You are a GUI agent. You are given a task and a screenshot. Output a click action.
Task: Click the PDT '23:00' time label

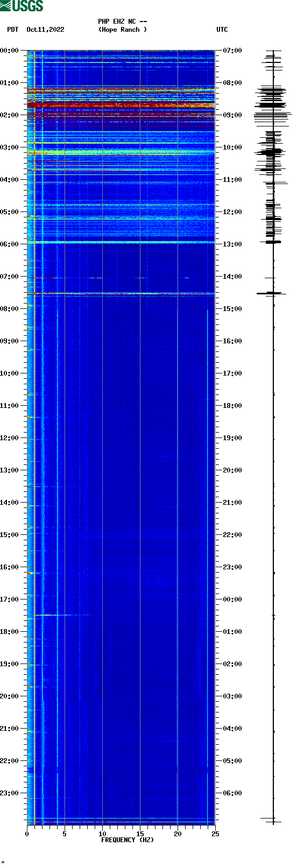coord(9,793)
